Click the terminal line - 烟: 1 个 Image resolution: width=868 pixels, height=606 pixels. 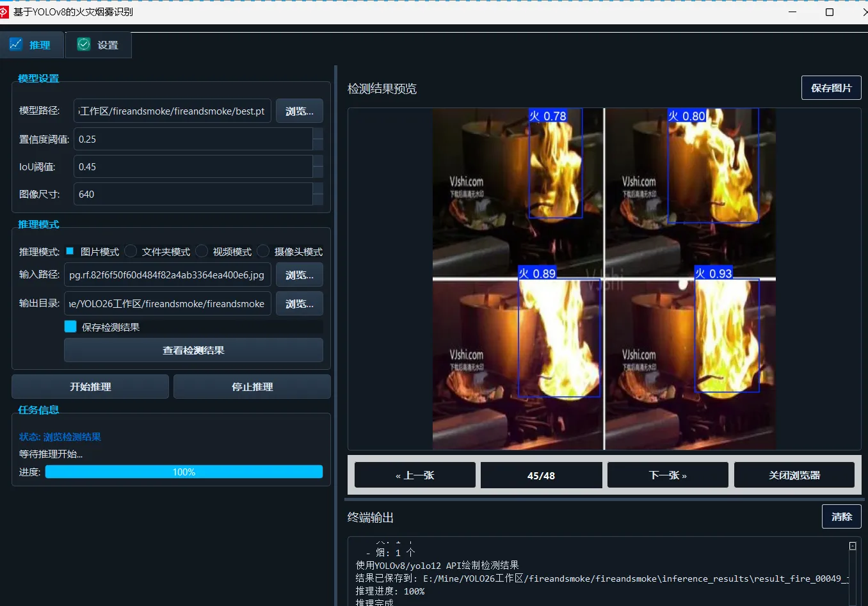(390, 552)
